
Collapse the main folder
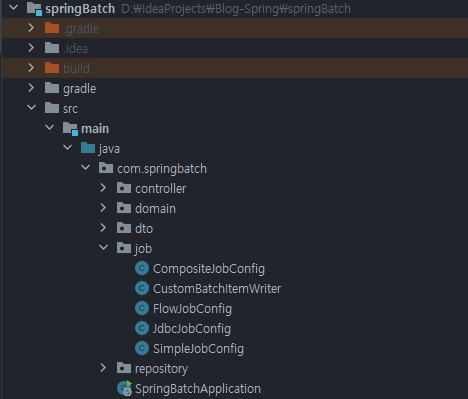pos(49,127)
